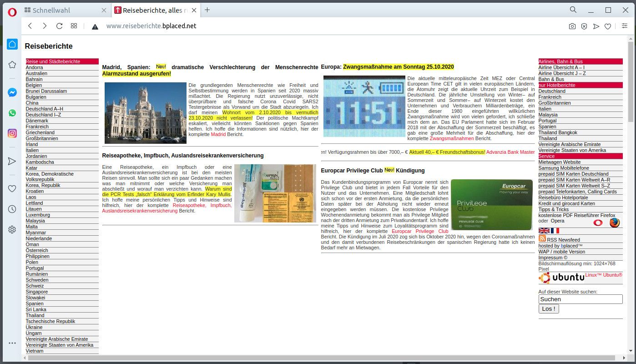Open the Vietnam travel report
The height and width of the screenshot is (364, 636).
[35, 351]
